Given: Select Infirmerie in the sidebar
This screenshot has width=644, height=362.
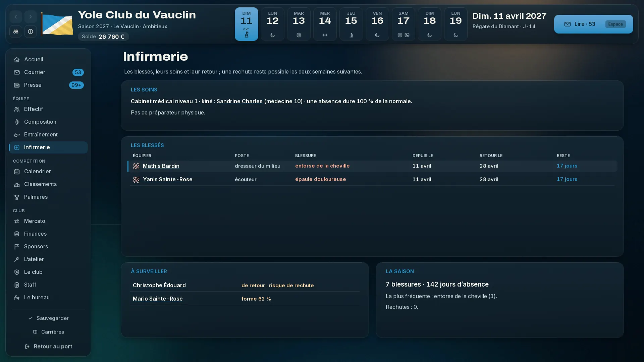Looking at the screenshot, I should (48, 147).
